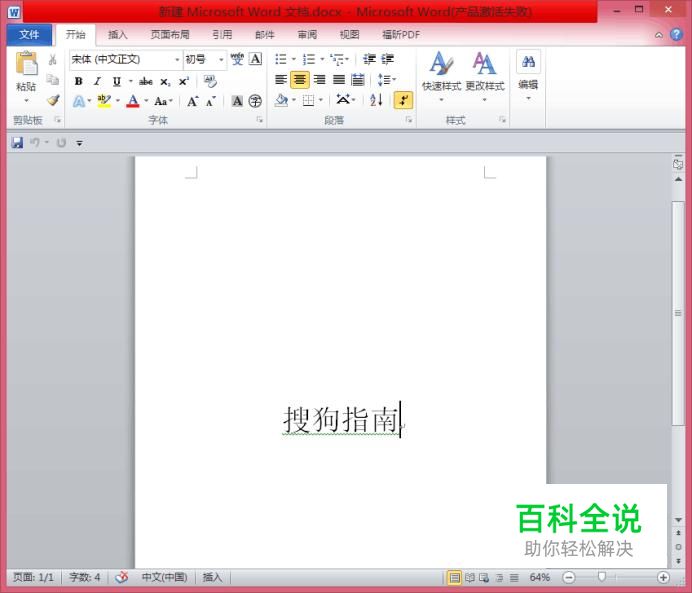This screenshot has height=593, width=692.
Task: Toggle Character Shading
Action: click(x=237, y=101)
